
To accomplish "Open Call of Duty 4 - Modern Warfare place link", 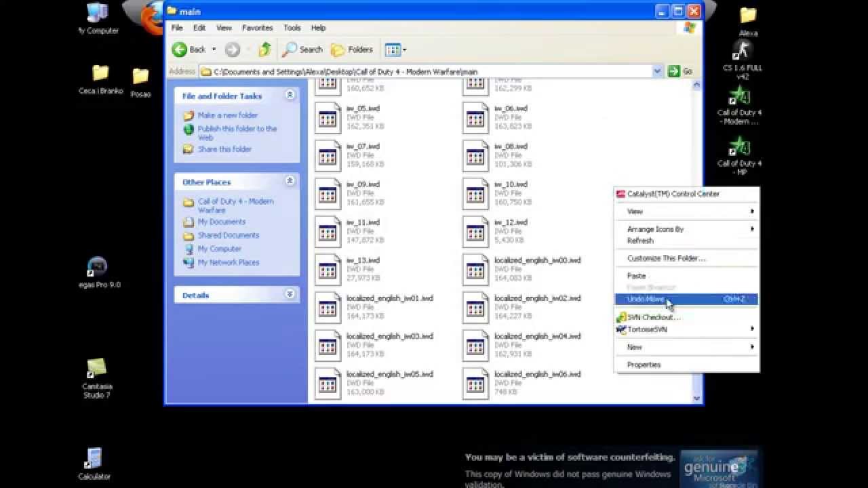I will click(235, 205).
